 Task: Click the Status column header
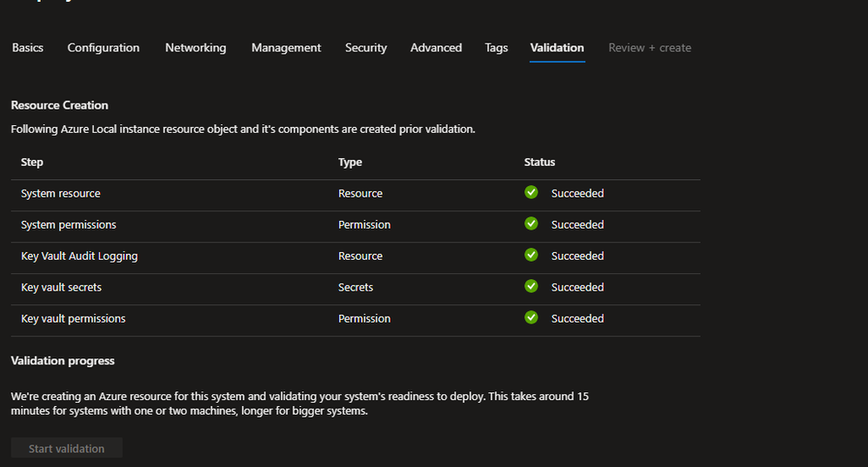coord(539,162)
